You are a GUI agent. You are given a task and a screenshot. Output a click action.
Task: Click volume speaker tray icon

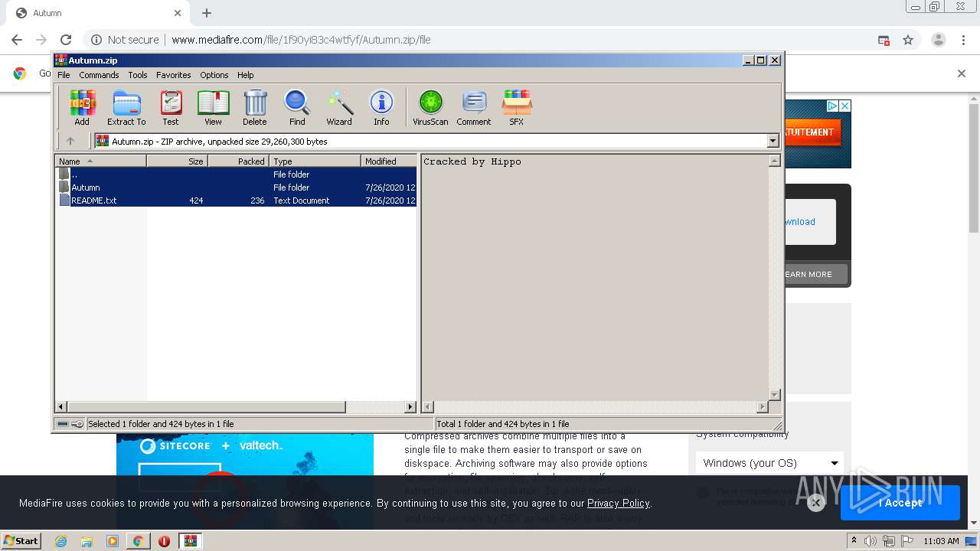coord(871,541)
